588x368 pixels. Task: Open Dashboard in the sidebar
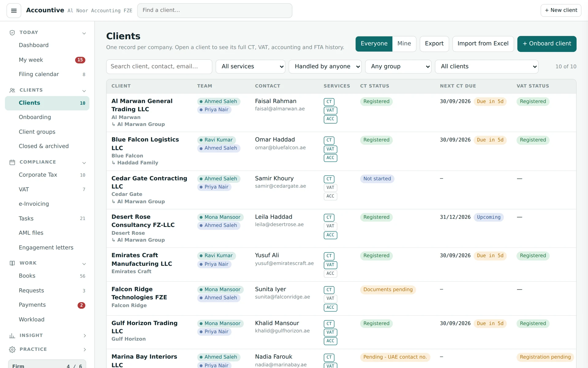pyautogui.click(x=47, y=45)
